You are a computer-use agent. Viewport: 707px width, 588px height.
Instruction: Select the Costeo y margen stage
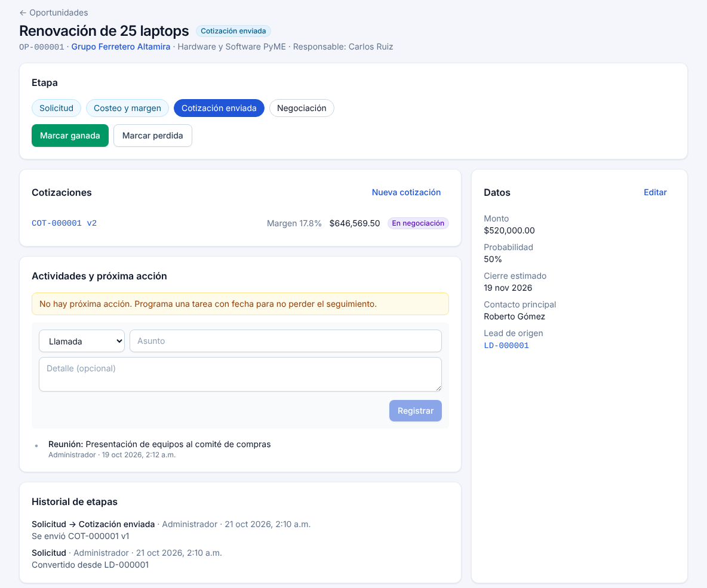click(127, 108)
